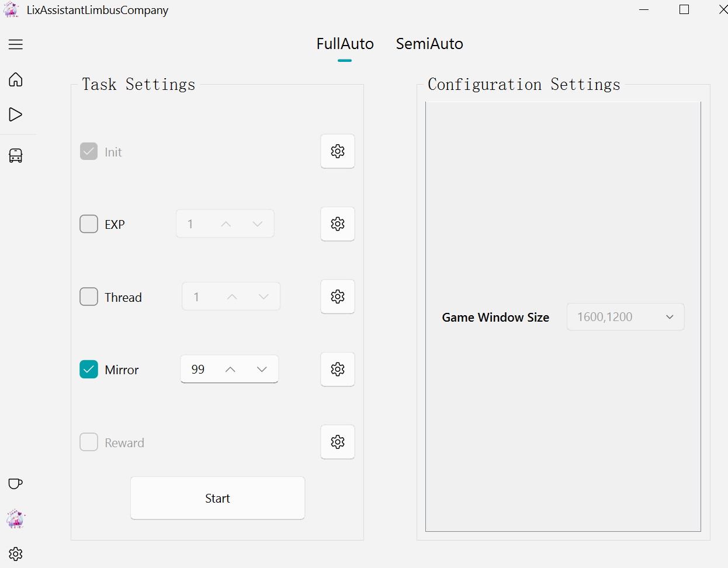Image resolution: width=728 pixels, height=568 pixels.
Task: Expand the Game Window Size dropdown
Action: tap(625, 317)
